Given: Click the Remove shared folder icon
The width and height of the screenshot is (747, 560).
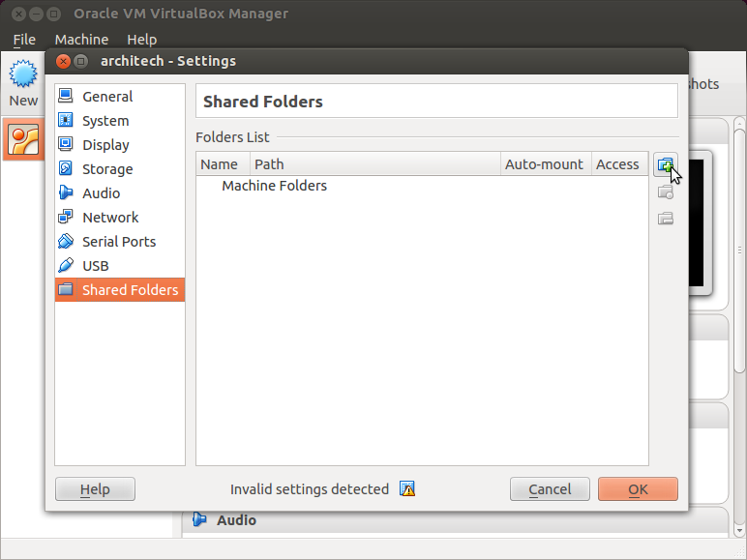Looking at the screenshot, I should [665, 218].
